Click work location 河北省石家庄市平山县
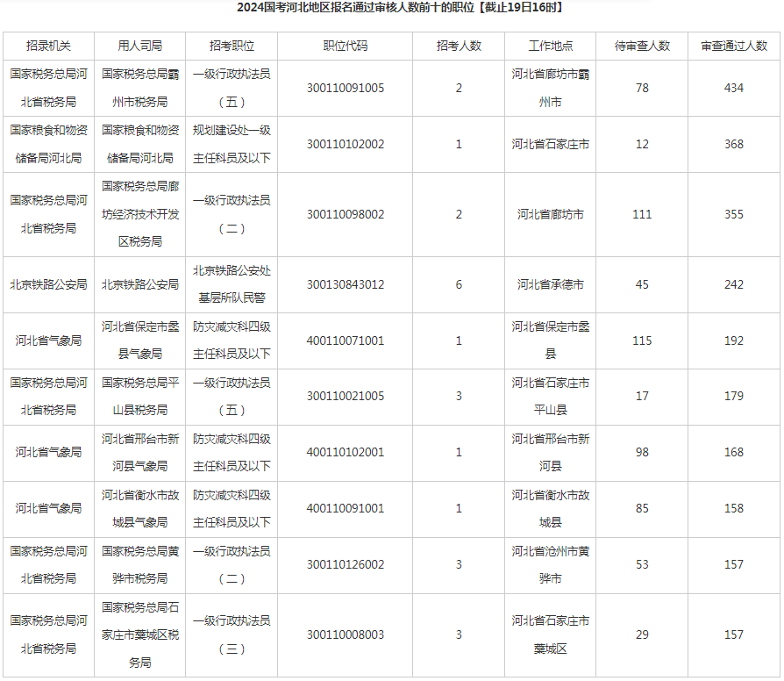784x681 pixels. (x=550, y=397)
